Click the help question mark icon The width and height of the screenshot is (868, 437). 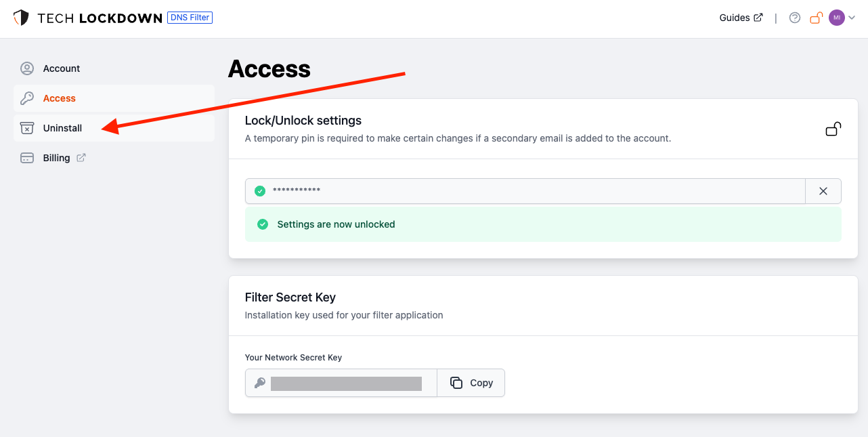[795, 18]
